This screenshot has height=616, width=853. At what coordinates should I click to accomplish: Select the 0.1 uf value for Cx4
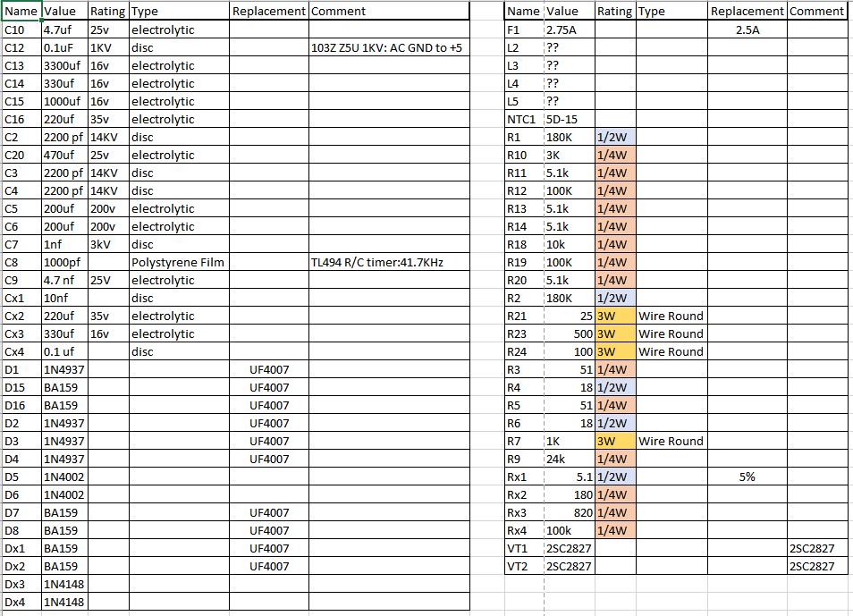point(64,352)
